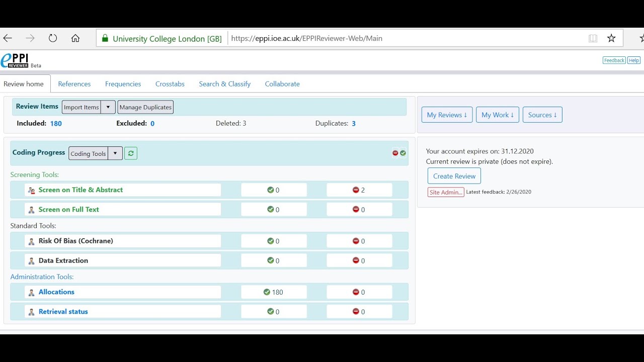
Task: Open the Included 180 items link
Action: (x=56, y=123)
